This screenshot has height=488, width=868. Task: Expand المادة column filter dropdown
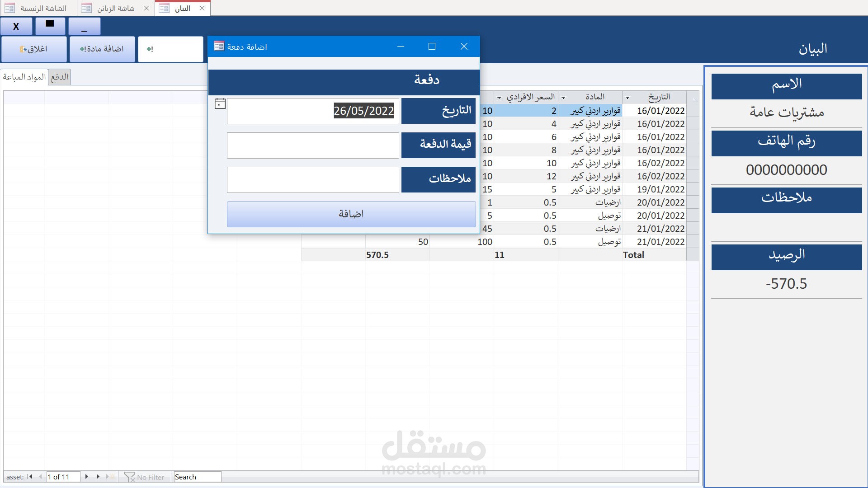click(563, 98)
